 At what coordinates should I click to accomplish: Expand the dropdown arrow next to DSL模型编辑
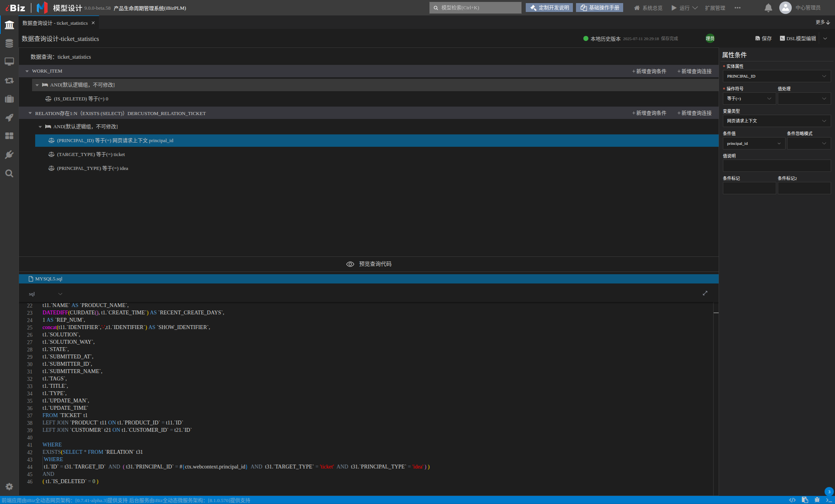[x=825, y=39]
